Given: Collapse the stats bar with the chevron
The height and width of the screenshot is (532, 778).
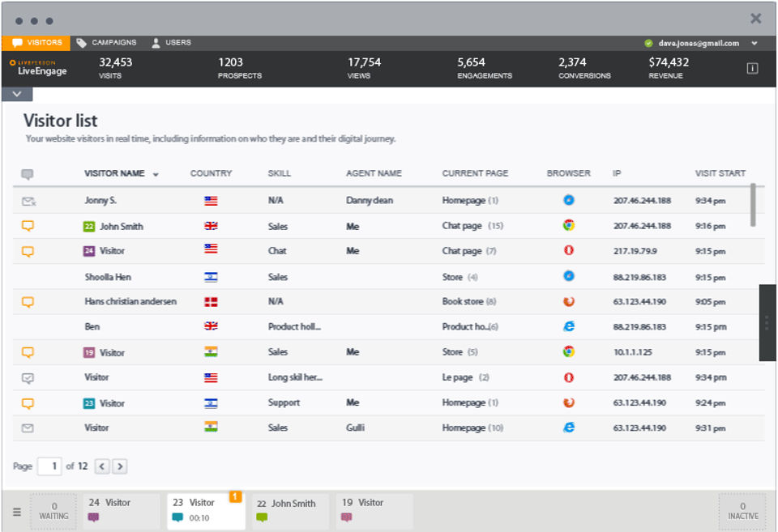Looking at the screenshot, I should click(16, 94).
